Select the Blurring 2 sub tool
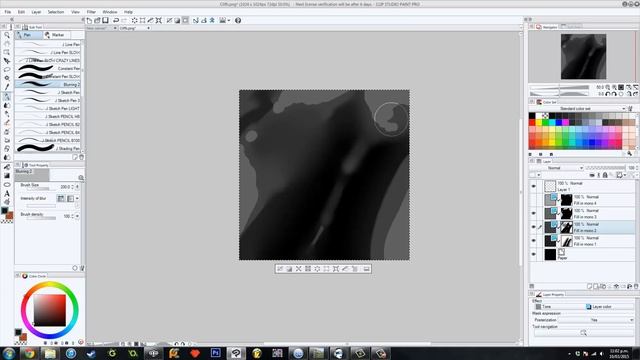The width and height of the screenshot is (640, 360). (48, 84)
